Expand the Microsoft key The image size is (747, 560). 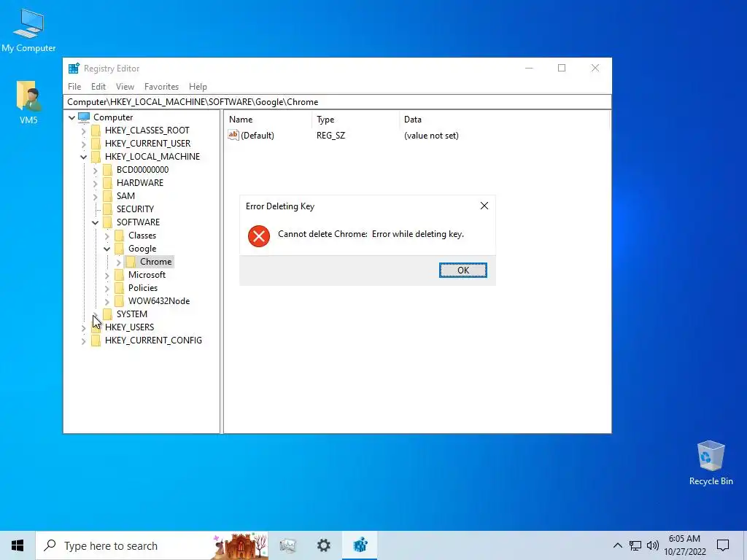click(107, 275)
